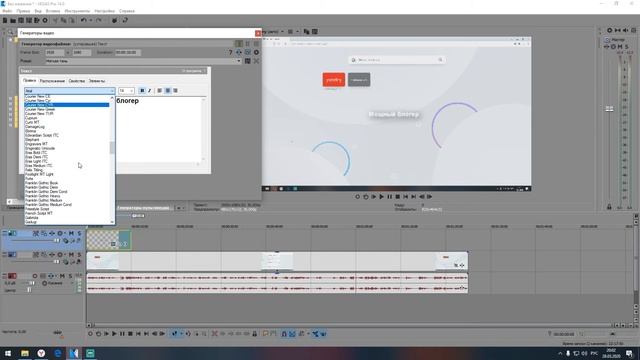Click the help question mark icon in generator dialog
The width and height of the screenshot is (640, 360).
click(x=231, y=52)
